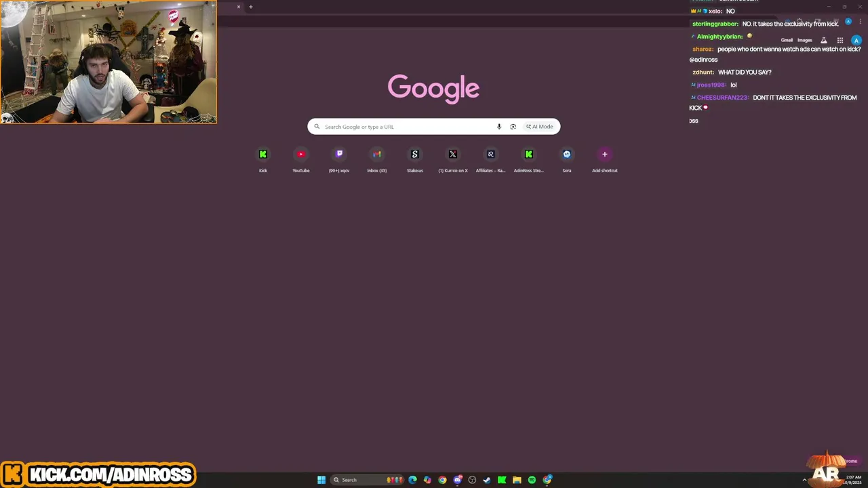Viewport: 868px width, 488px height.
Task: Launch Microsoft Edge from taskbar
Action: point(412,480)
